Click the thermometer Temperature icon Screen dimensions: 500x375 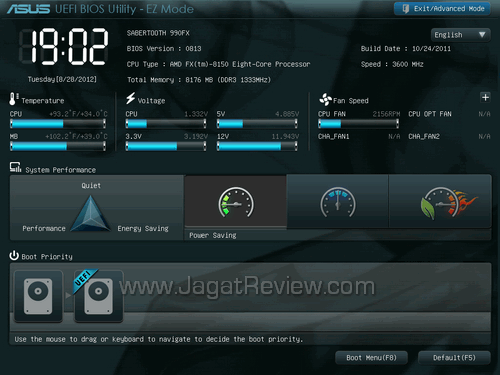(x=13, y=99)
